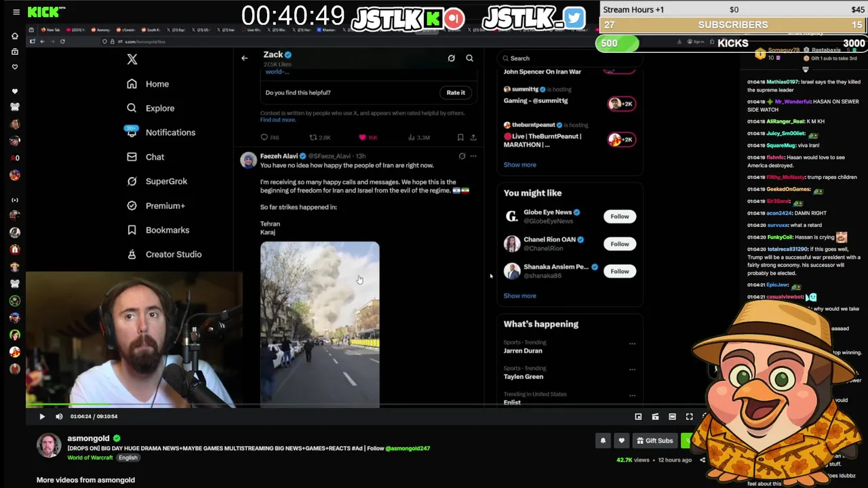Click chat username Mathias0197
The height and width of the screenshot is (488, 868).
(783, 82)
